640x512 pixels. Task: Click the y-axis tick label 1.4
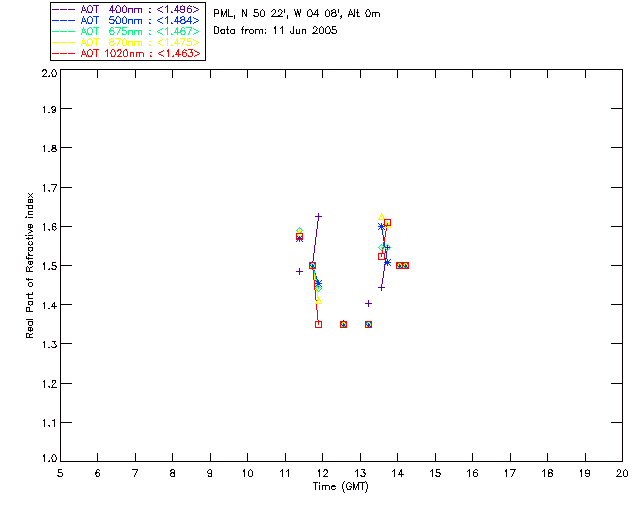point(49,305)
